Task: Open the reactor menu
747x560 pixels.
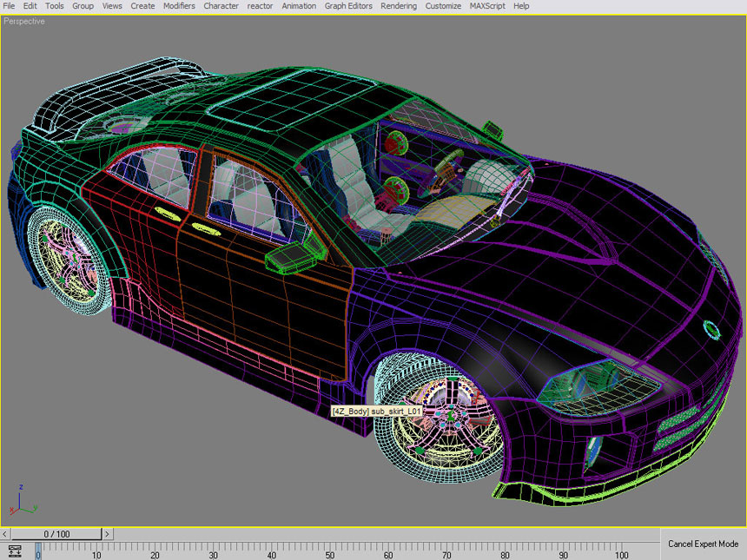Action: [x=260, y=6]
